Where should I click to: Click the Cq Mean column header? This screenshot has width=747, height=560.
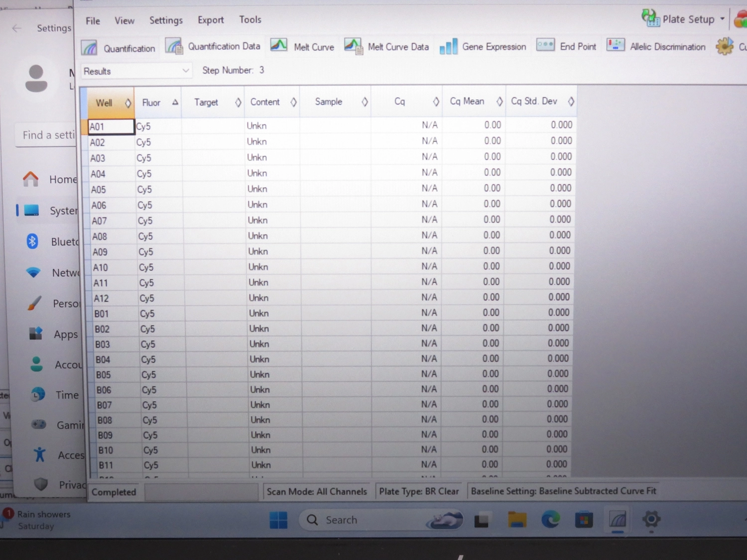(x=467, y=102)
